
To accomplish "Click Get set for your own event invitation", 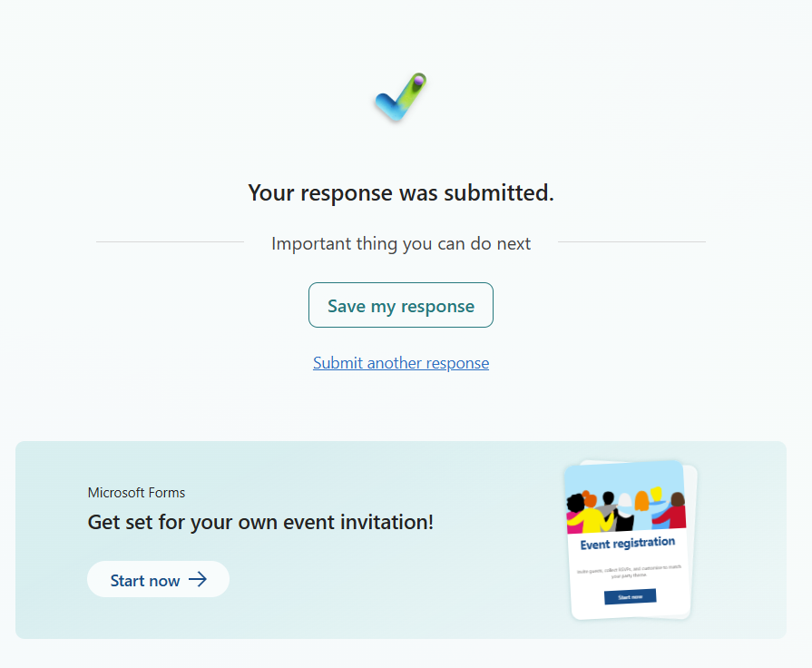I will pos(260,523).
